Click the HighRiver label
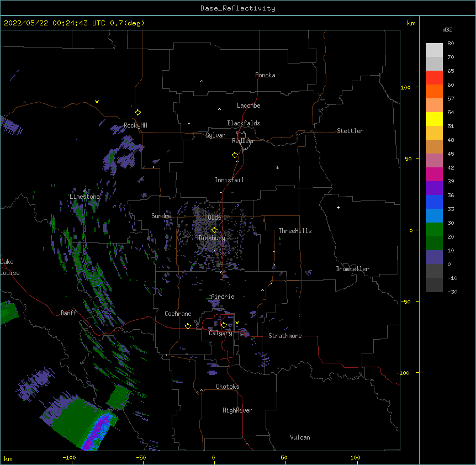Viewport: 476px width, 465px height. click(237, 410)
